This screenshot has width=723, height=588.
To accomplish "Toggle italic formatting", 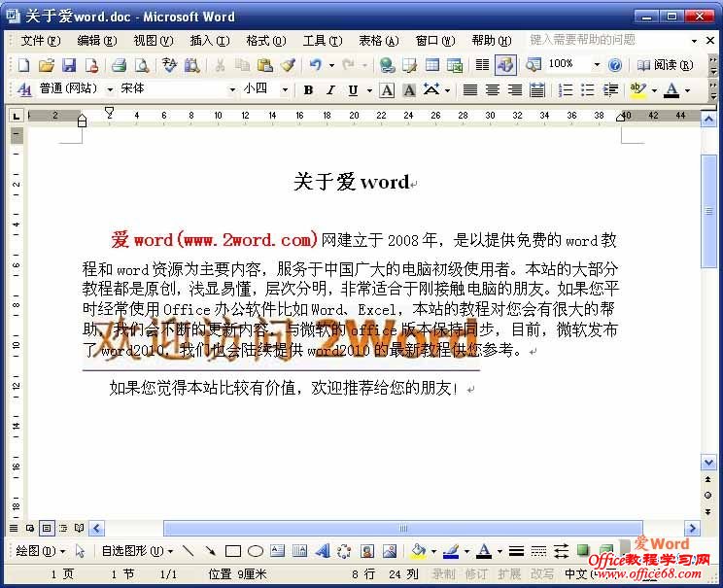I will (x=330, y=90).
